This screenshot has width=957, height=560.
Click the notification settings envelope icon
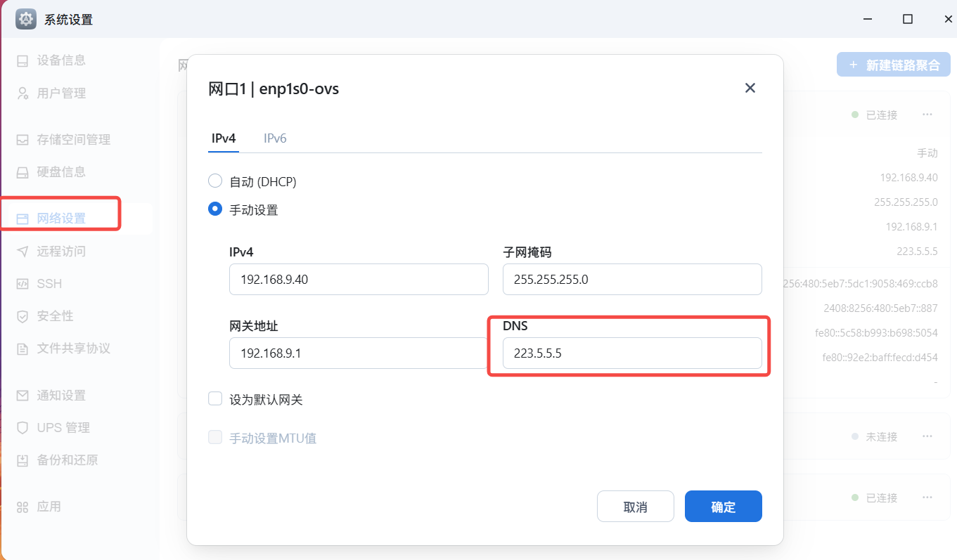coord(23,396)
